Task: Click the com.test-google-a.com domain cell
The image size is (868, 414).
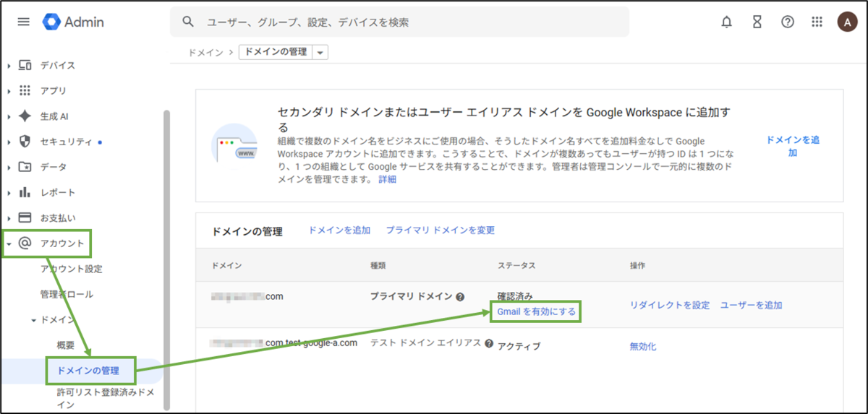Action: (x=284, y=343)
